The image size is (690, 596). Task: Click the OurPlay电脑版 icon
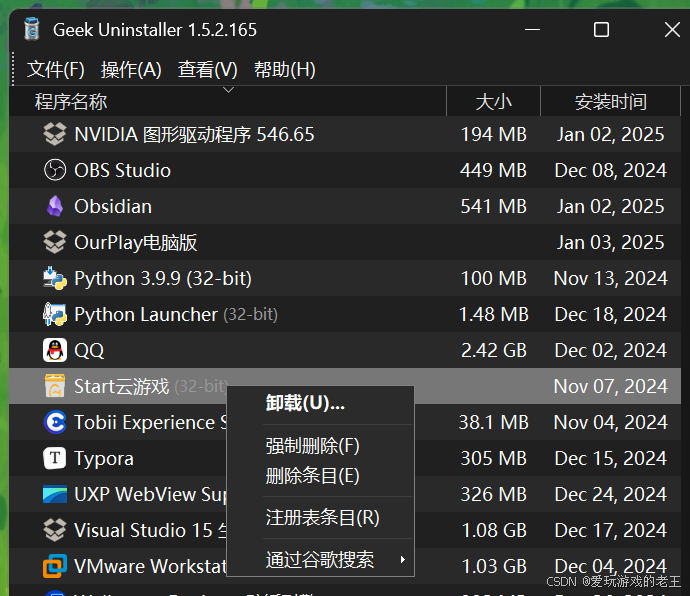(x=55, y=242)
